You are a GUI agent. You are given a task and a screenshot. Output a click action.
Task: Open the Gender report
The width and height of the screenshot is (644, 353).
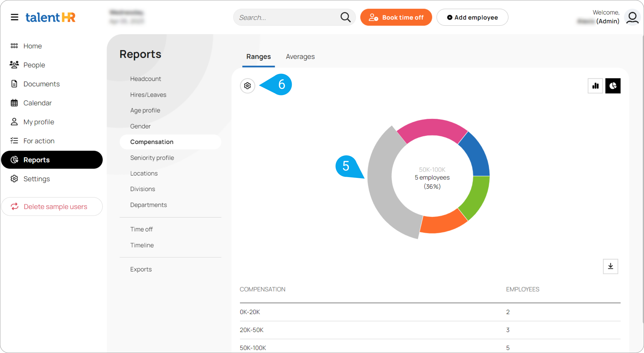140,126
